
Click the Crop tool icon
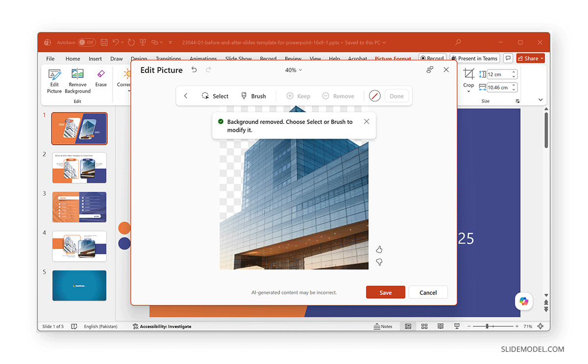(469, 74)
